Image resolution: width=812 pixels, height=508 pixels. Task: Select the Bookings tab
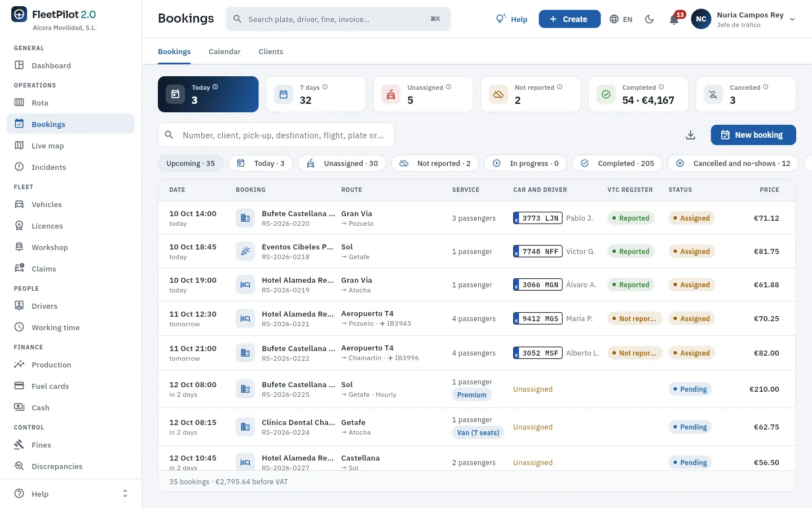click(x=174, y=51)
